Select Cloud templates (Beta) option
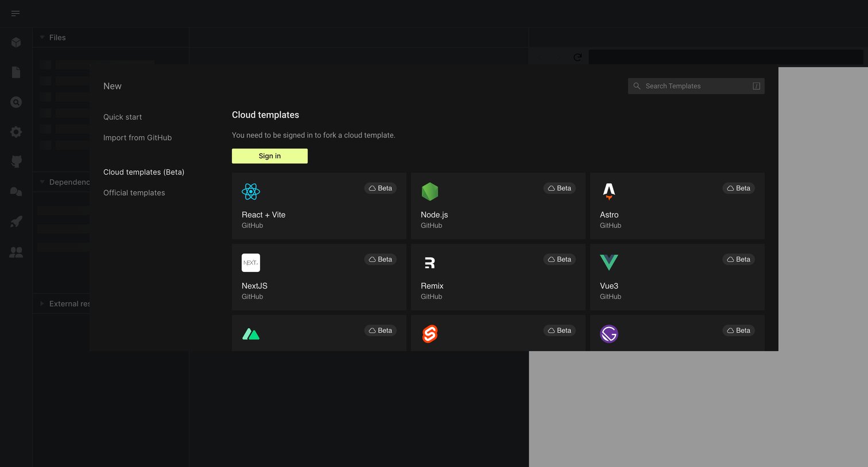The image size is (868, 467). 144,172
